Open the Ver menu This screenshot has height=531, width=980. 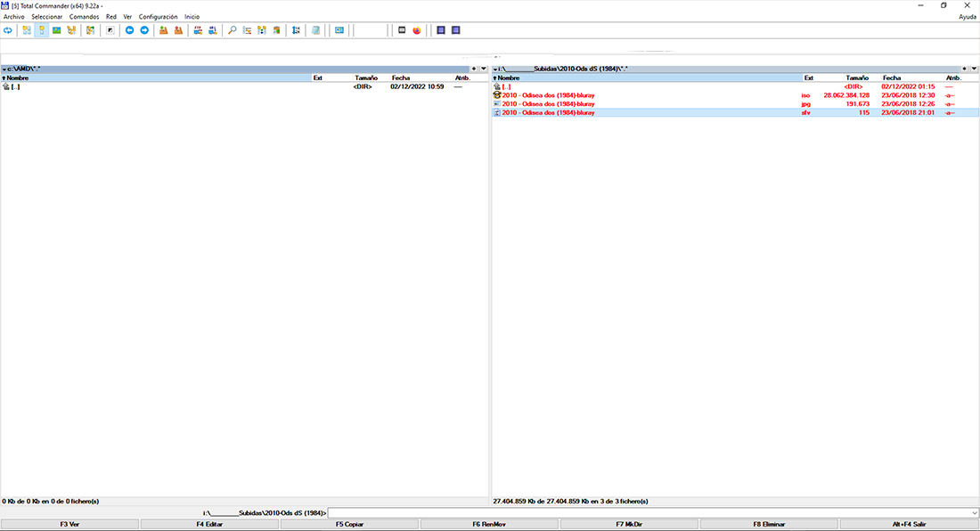(x=127, y=17)
